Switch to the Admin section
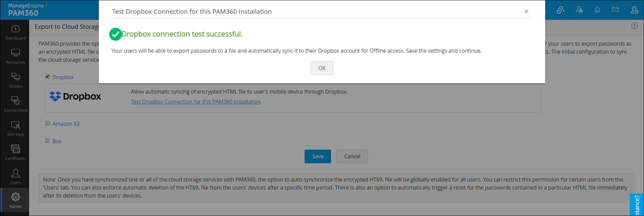 pyautogui.click(x=15, y=200)
